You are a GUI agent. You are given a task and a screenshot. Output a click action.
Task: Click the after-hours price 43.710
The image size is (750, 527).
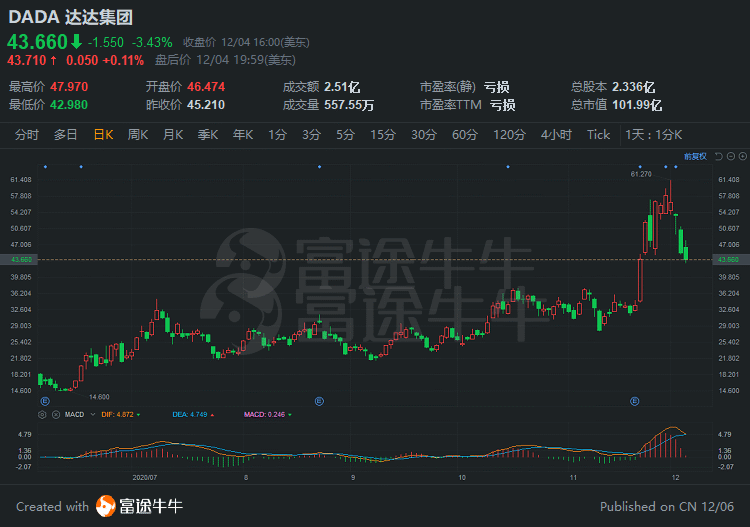(x=26, y=60)
